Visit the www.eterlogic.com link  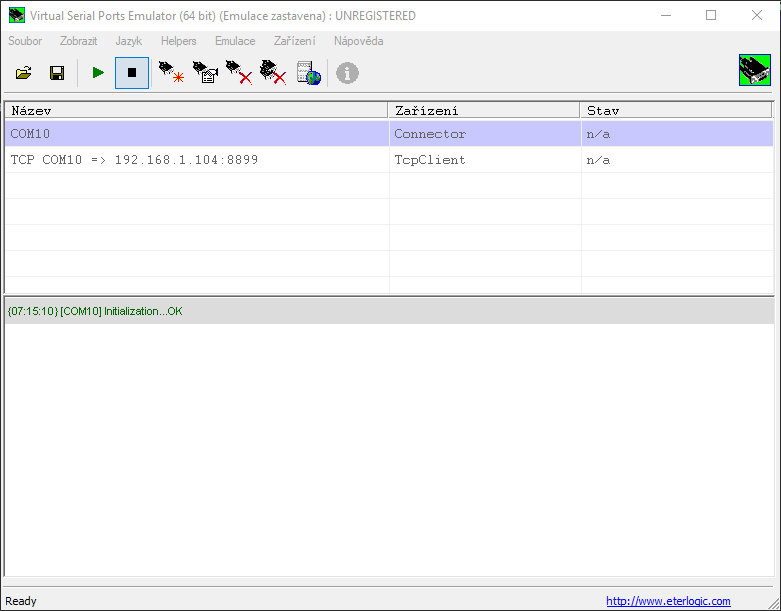pos(668,601)
